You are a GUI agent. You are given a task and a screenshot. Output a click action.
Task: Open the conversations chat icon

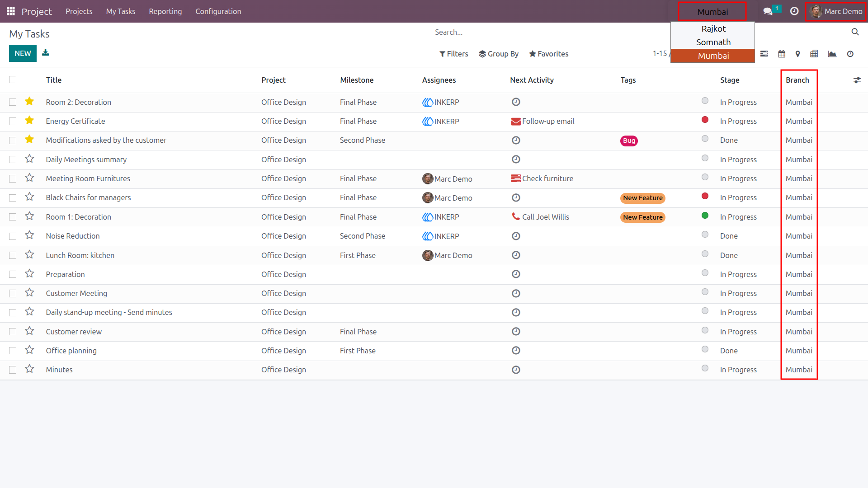pyautogui.click(x=768, y=11)
